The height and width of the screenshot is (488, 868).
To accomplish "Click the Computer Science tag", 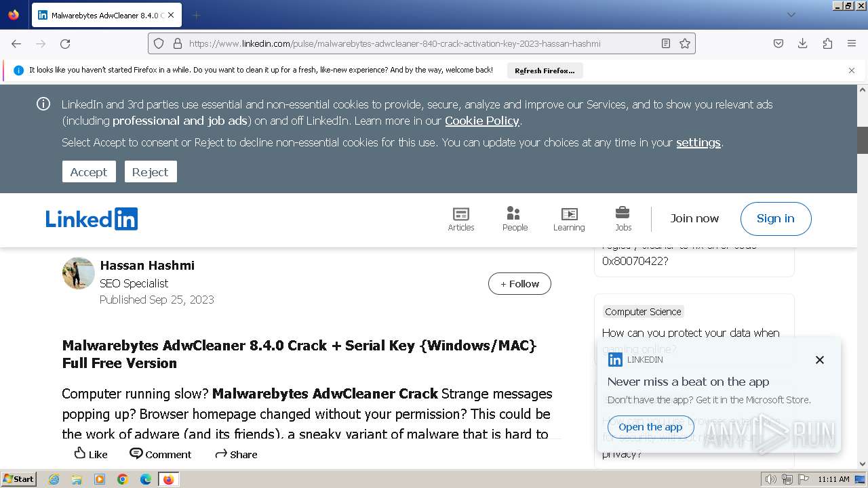I will (643, 312).
